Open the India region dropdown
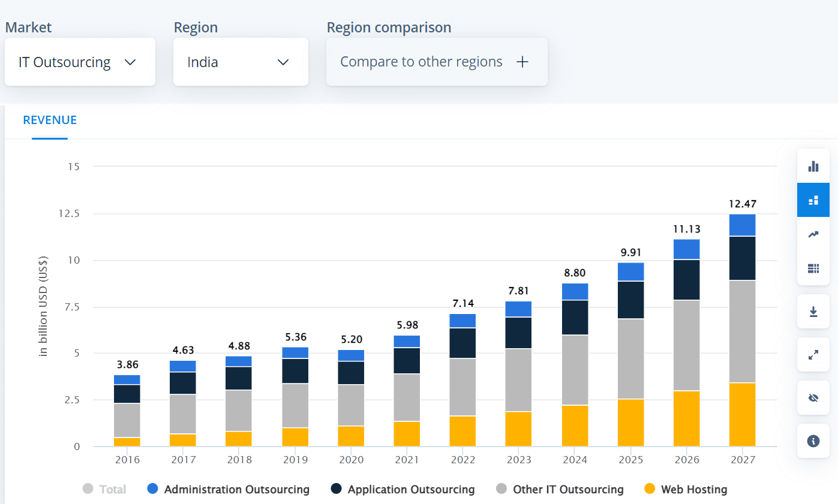The width and height of the screenshot is (838, 504). coord(240,62)
